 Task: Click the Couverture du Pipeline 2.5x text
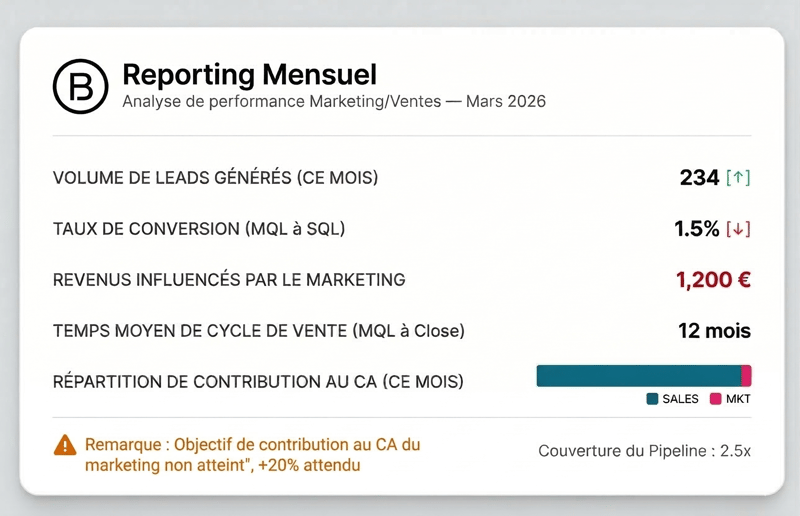644,451
